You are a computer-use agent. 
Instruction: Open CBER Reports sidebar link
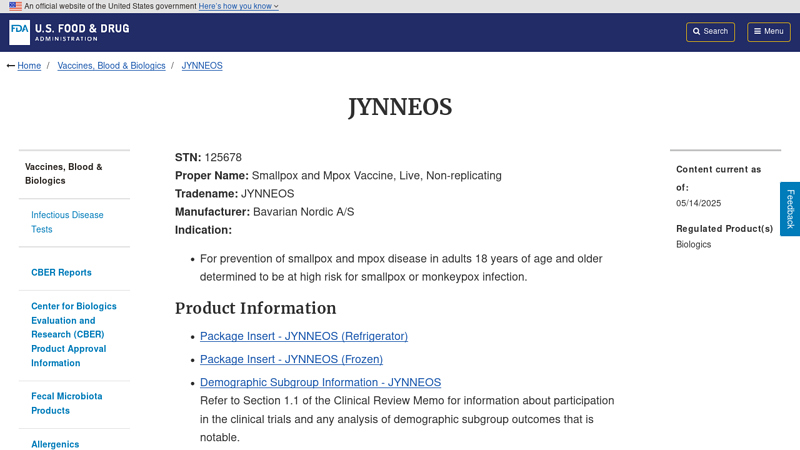(61, 272)
